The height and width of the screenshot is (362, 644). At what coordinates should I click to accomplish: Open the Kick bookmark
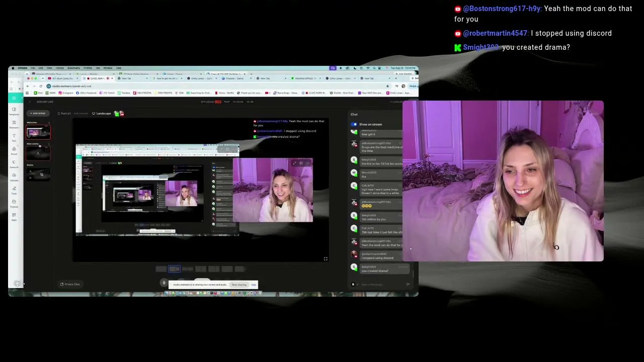(x=38, y=93)
